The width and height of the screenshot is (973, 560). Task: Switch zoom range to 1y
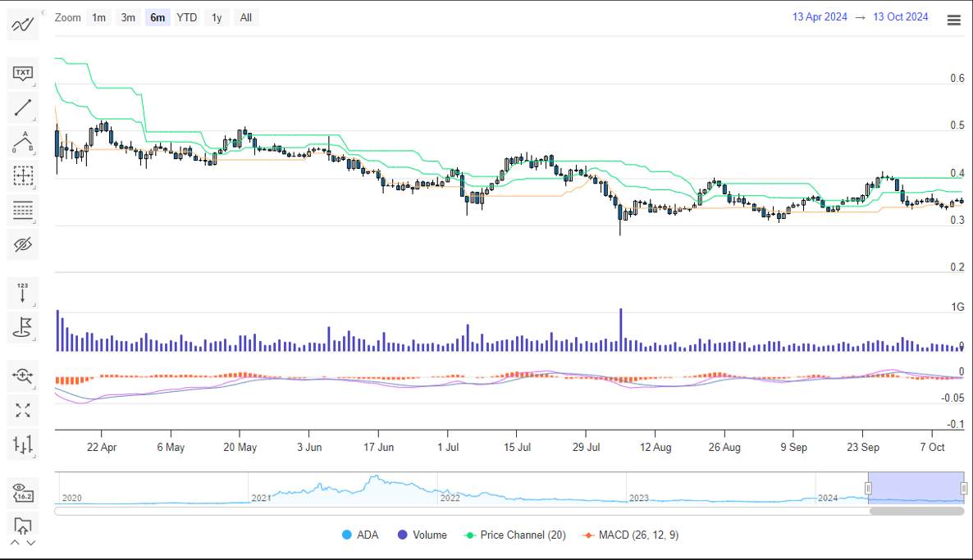(216, 17)
